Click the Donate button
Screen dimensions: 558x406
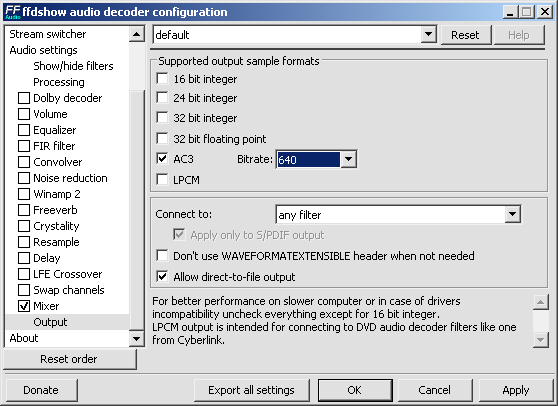(41, 390)
